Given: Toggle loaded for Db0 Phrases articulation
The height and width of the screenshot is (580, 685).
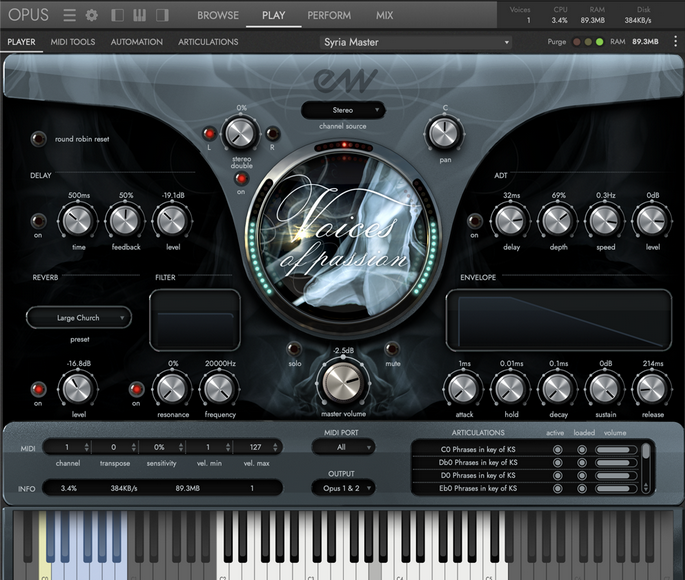Looking at the screenshot, I should [582, 463].
